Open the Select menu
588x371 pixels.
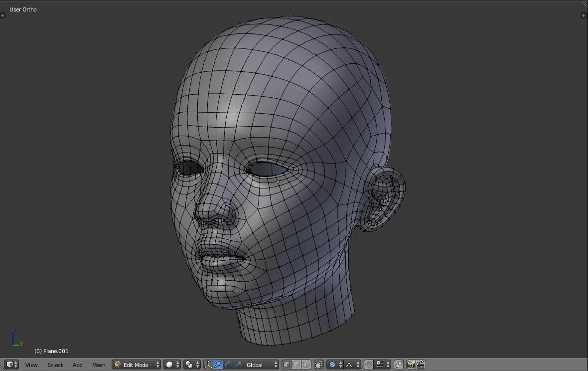(55, 365)
